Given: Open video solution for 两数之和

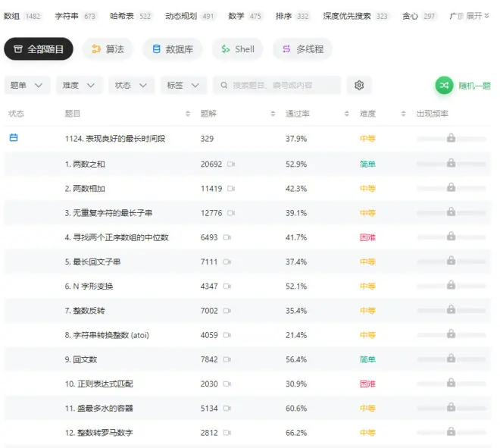Looking at the screenshot, I should point(231,164).
